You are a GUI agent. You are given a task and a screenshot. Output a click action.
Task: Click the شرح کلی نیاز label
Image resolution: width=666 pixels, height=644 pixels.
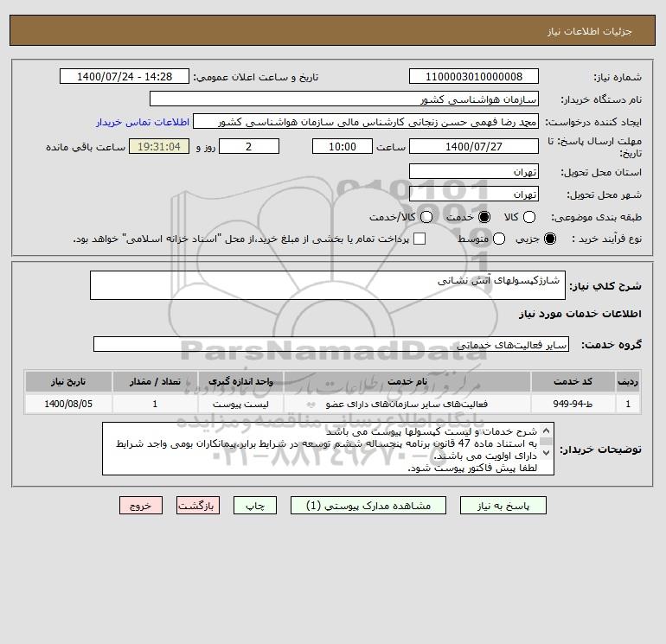click(x=605, y=286)
